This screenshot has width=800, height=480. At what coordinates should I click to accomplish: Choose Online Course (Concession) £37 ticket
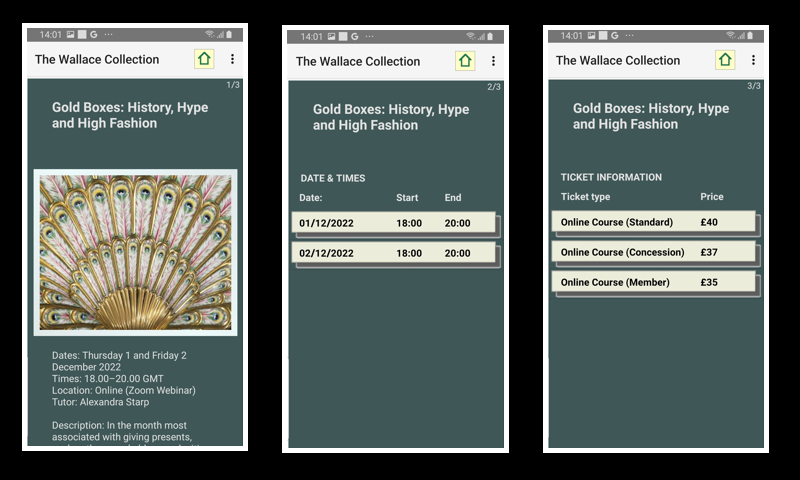pos(654,252)
